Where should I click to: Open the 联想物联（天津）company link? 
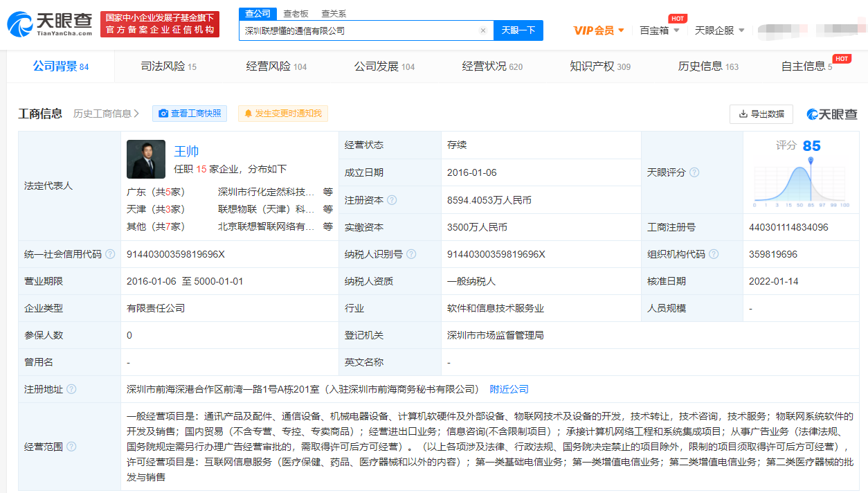pyautogui.click(x=266, y=209)
